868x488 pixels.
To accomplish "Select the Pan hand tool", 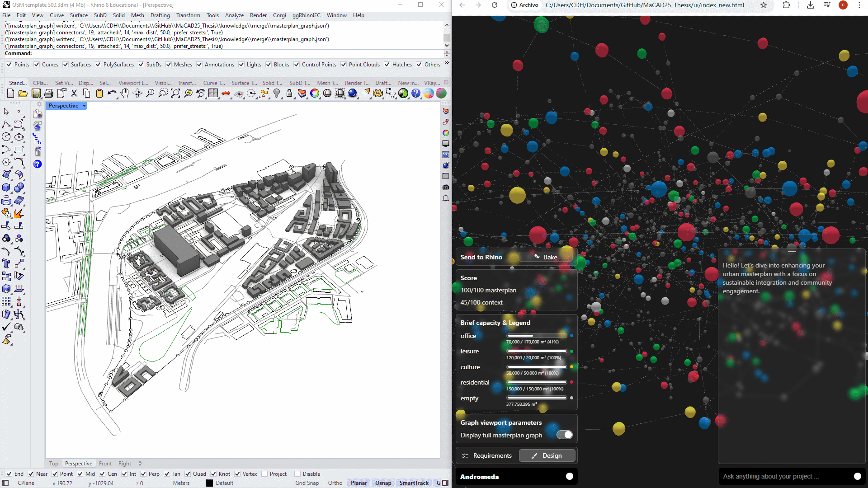I will 125,94.
